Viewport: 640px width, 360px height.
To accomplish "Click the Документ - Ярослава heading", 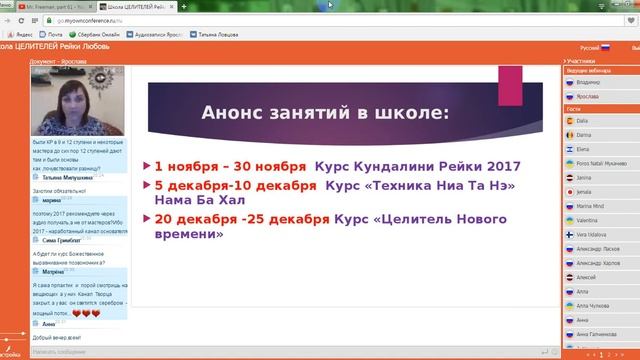I will tap(58, 62).
